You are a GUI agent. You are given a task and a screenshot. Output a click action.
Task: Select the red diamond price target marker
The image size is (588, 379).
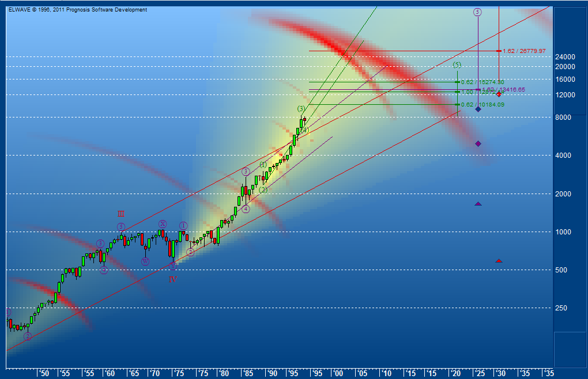tap(499, 94)
